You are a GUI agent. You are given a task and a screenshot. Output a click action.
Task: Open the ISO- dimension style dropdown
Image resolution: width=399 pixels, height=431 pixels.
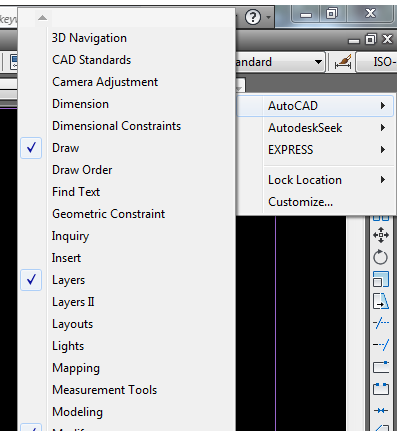pyautogui.click(x=377, y=62)
